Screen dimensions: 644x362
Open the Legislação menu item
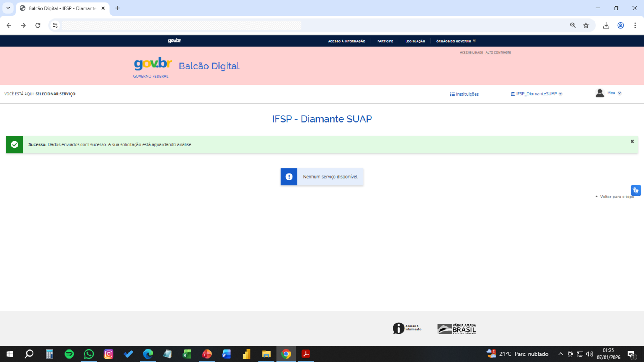pyautogui.click(x=416, y=41)
